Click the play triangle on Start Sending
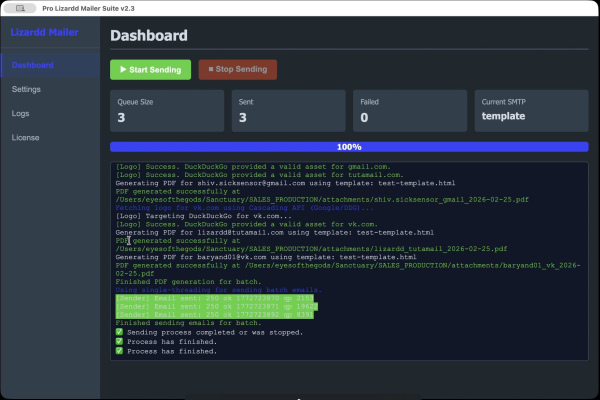 coord(123,70)
